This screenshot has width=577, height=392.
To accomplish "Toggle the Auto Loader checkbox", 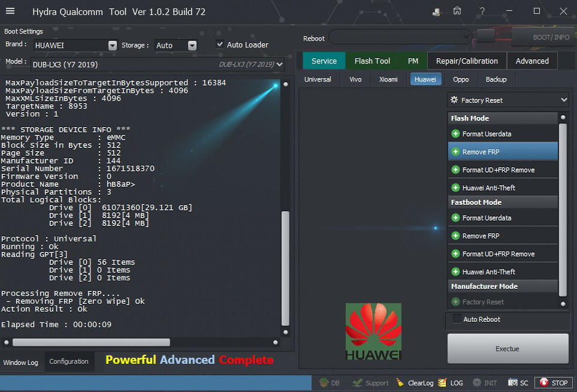I will click(x=220, y=44).
